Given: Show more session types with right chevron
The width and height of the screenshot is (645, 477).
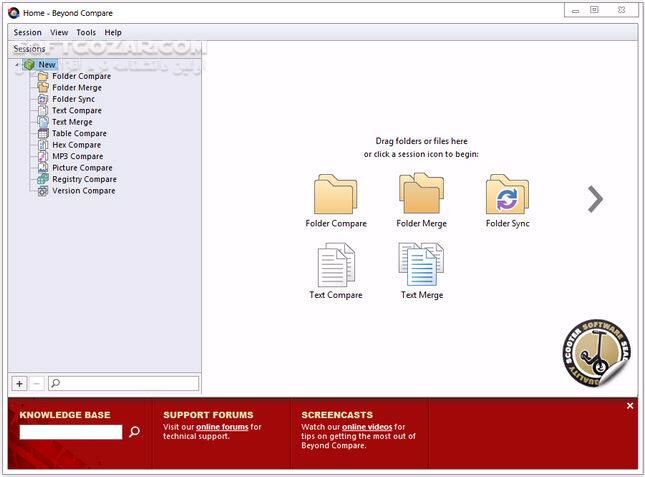Looking at the screenshot, I should (595, 199).
